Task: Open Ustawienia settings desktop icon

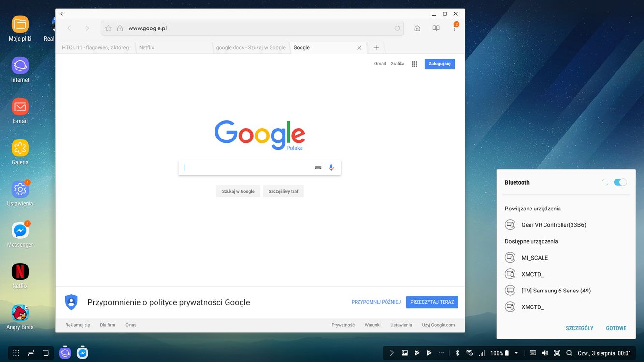Action: (20, 189)
